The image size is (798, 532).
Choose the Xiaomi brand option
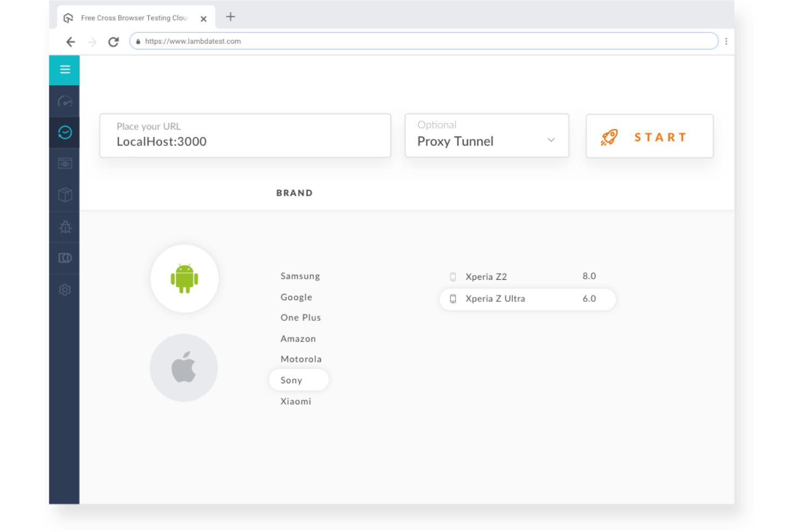coord(295,401)
